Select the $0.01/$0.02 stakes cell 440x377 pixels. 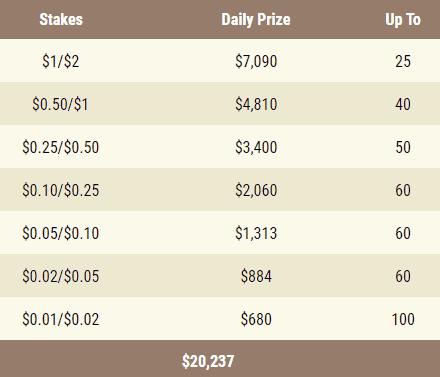click(61, 319)
